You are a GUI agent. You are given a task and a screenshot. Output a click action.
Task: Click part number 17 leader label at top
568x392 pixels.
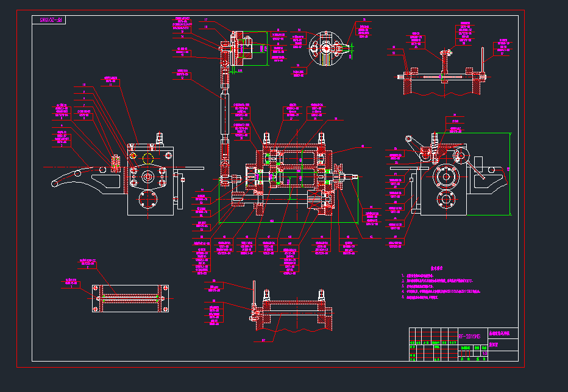coord(206,20)
